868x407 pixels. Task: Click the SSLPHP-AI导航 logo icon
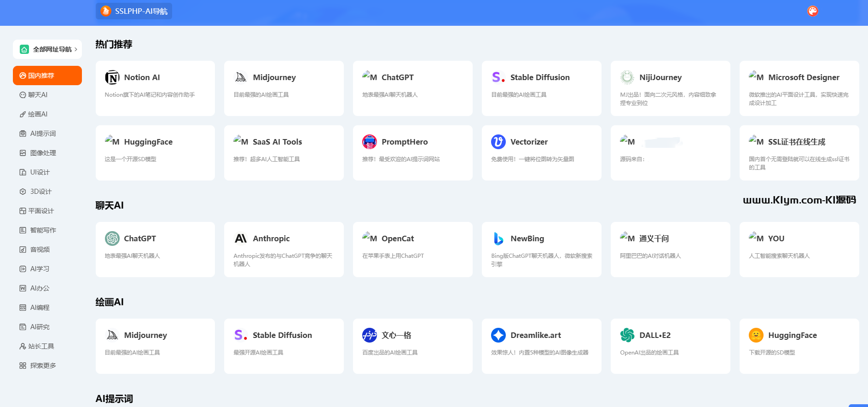pos(106,11)
